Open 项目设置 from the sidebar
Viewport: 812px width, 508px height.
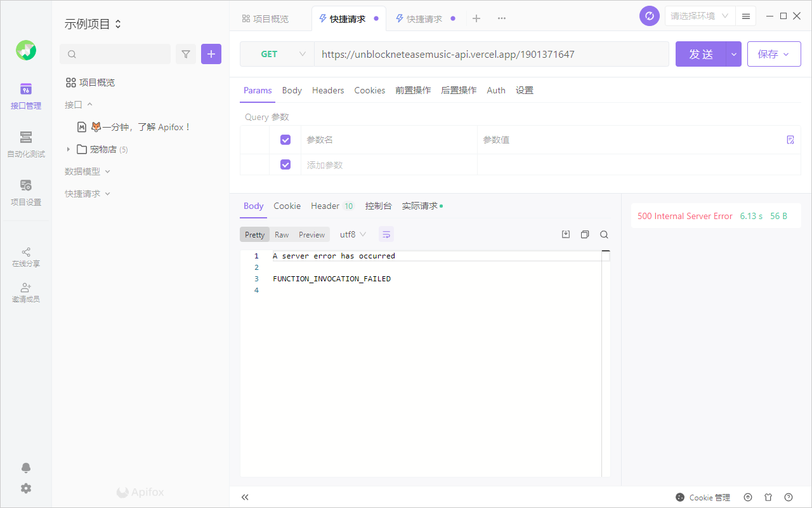[25, 193]
